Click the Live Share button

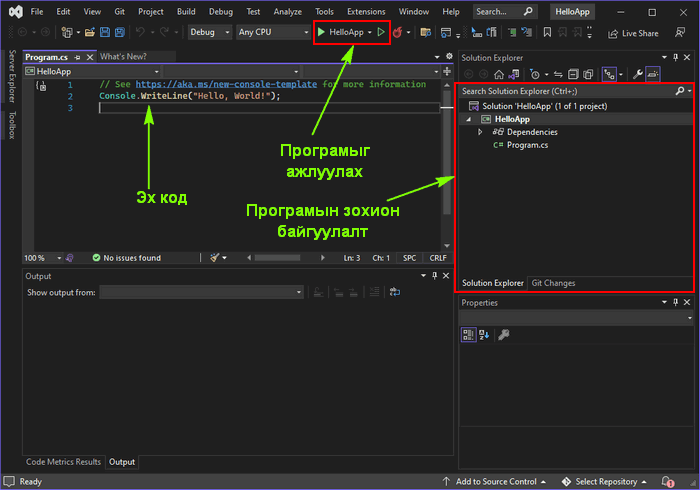coord(633,33)
